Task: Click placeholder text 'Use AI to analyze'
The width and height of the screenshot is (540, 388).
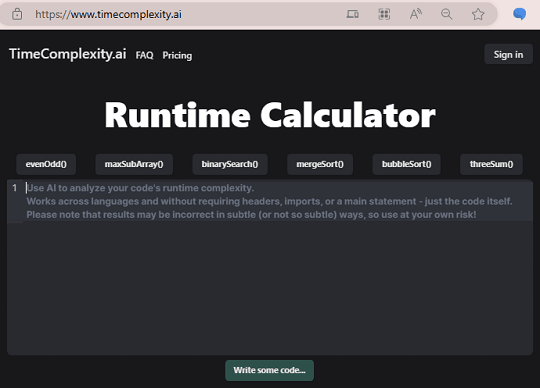Action: [x=140, y=188]
